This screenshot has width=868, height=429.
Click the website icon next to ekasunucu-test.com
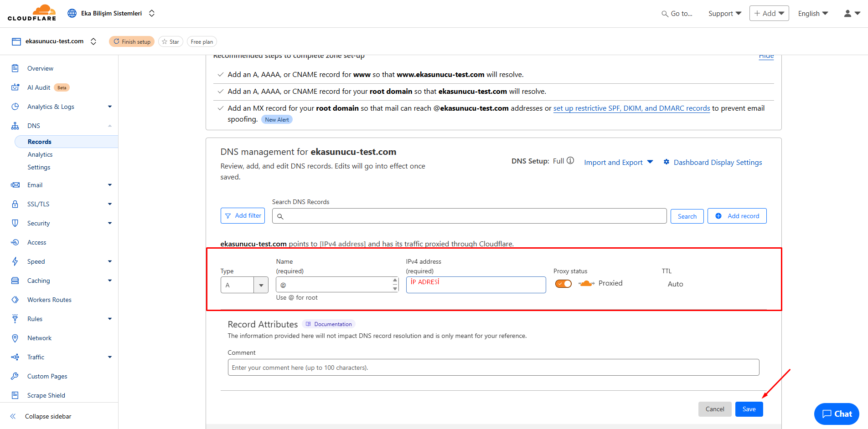tap(16, 41)
